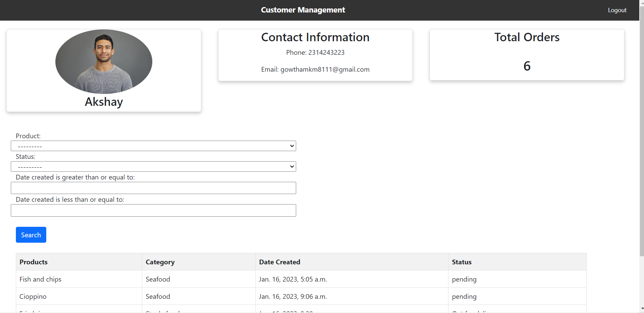Select the Category column header

(160, 262)
